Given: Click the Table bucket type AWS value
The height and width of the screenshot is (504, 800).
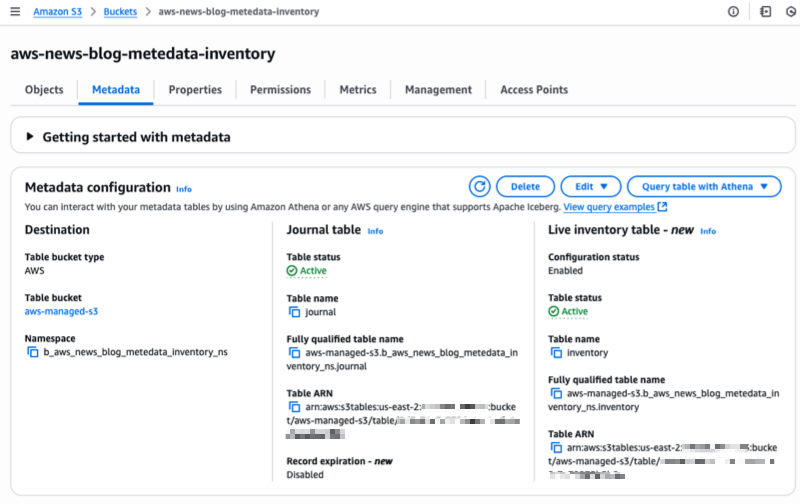Looking at the screenshot, I should tap(34, 270).
